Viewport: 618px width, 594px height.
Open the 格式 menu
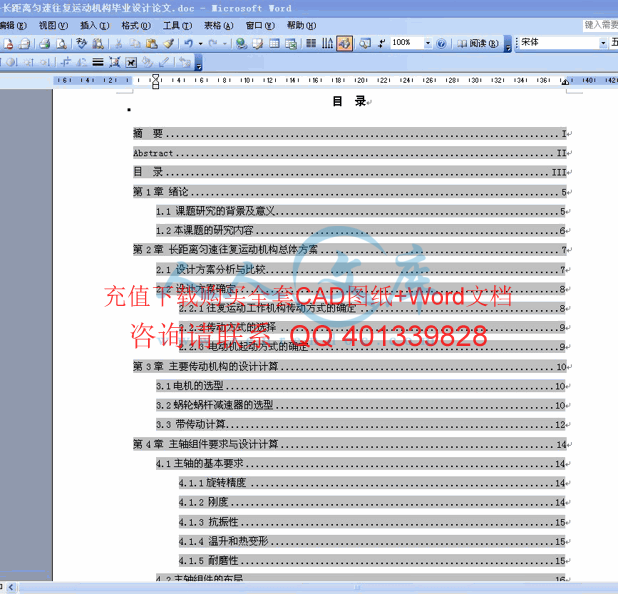pyautogui.click(x=136, y=26)
